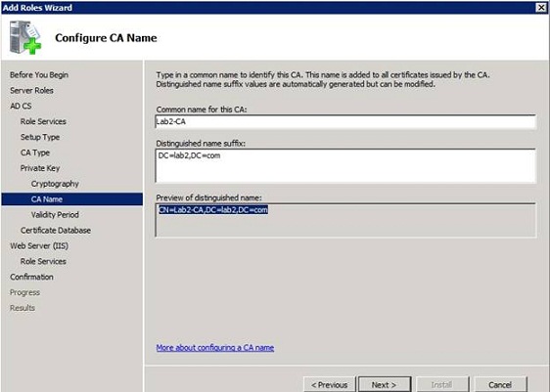The width and height of the screenshot is (550, 392).
Task: Go to the Before You Begin step
Action: 39,75
